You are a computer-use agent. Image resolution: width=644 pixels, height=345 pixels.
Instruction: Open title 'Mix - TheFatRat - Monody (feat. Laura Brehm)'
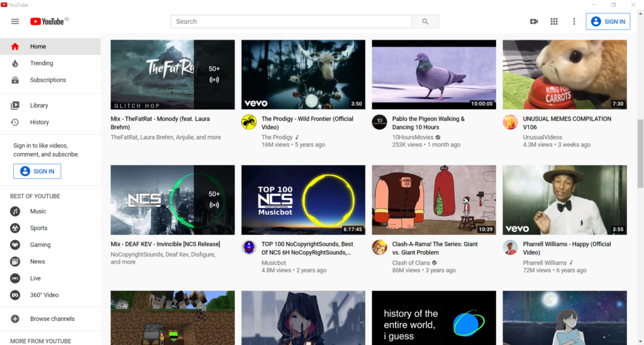click(160, 123)
